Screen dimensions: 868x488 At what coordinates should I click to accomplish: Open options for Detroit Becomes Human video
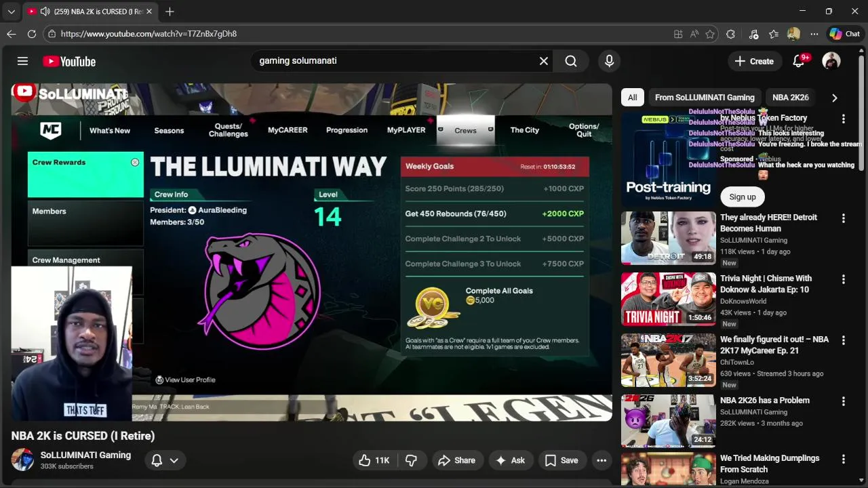pyautogui.click(x=844, y=218)
